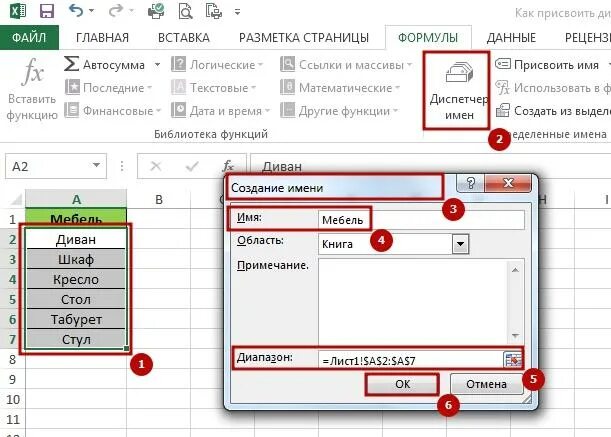Undo the last action
The image size is (611, 437).
[x=76, y=11]
